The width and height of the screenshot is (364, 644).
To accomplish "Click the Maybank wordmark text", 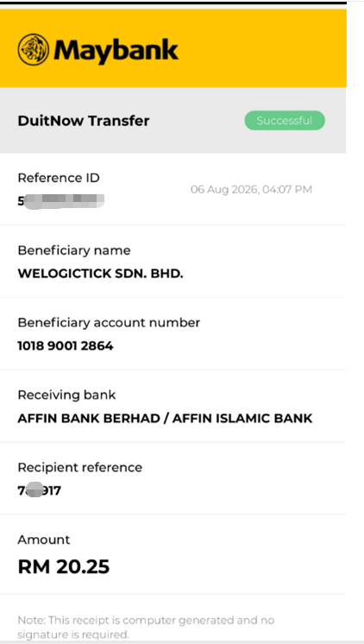I will [116, 50].
